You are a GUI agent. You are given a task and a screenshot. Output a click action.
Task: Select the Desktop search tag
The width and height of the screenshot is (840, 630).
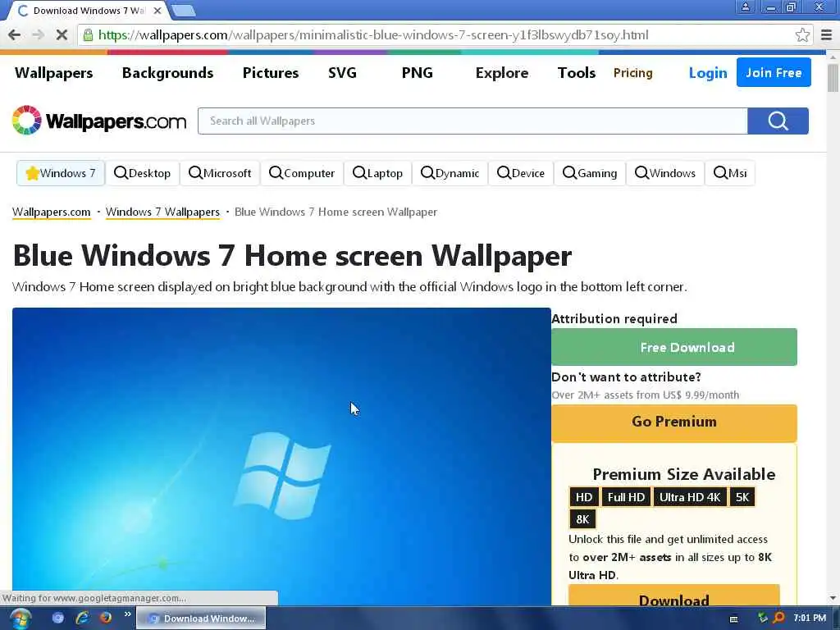(143, 173)
